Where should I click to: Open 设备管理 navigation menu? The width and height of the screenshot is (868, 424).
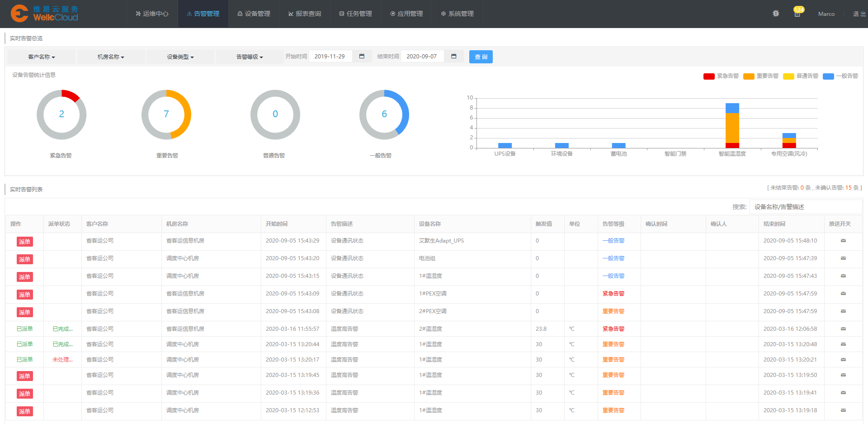(254, 14)
